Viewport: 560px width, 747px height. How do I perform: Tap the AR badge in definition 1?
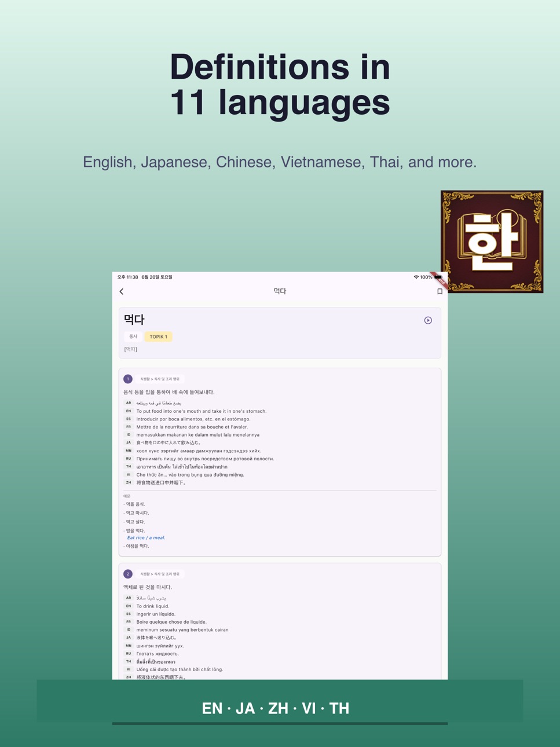click(129, 403)
